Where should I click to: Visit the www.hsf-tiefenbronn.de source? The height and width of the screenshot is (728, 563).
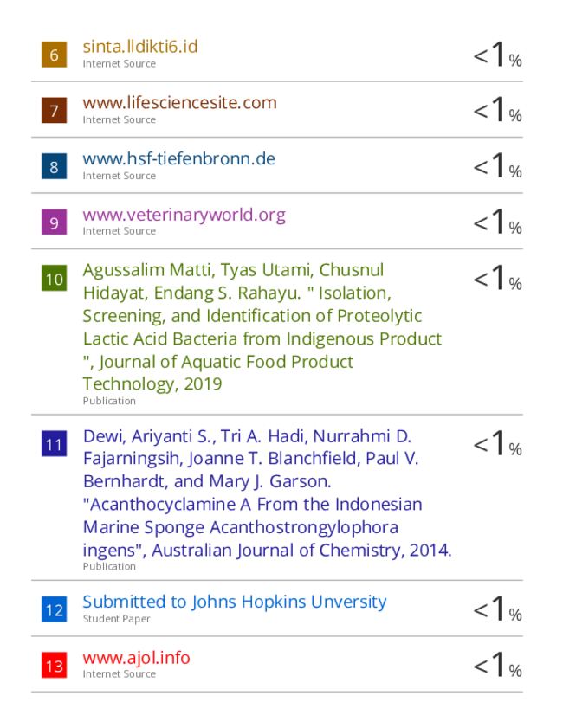pyautogui.click(x=178, y=158)
